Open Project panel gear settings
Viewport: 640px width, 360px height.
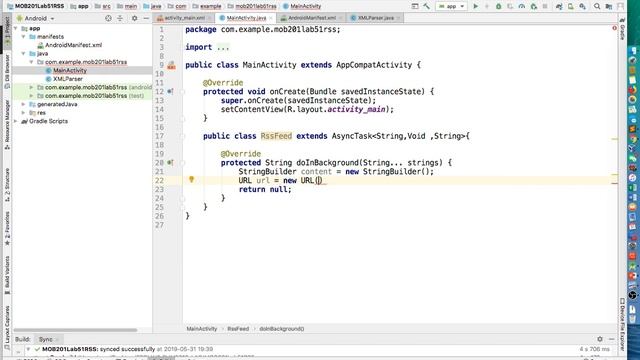(134, 18)
